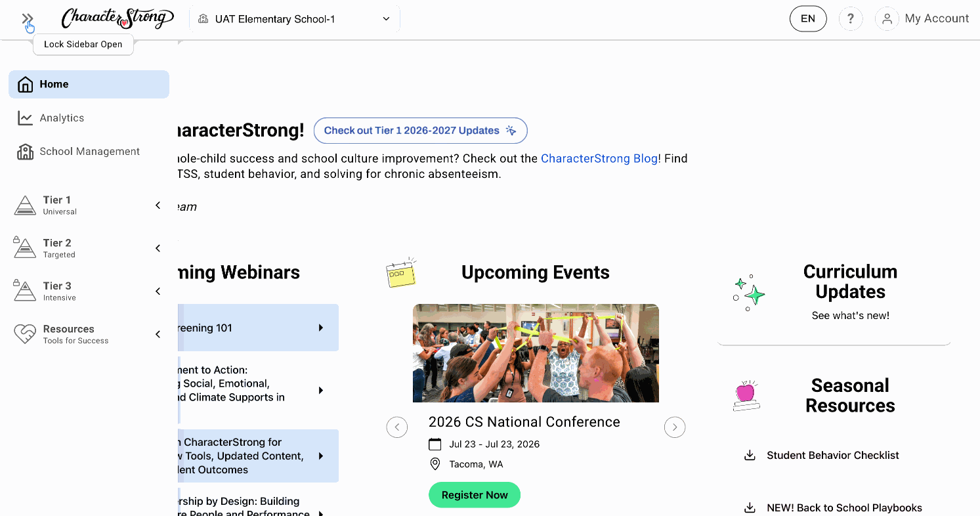
Task: Click Check out Tier 1 2026-2027 Updates
Action: (420, 131)
